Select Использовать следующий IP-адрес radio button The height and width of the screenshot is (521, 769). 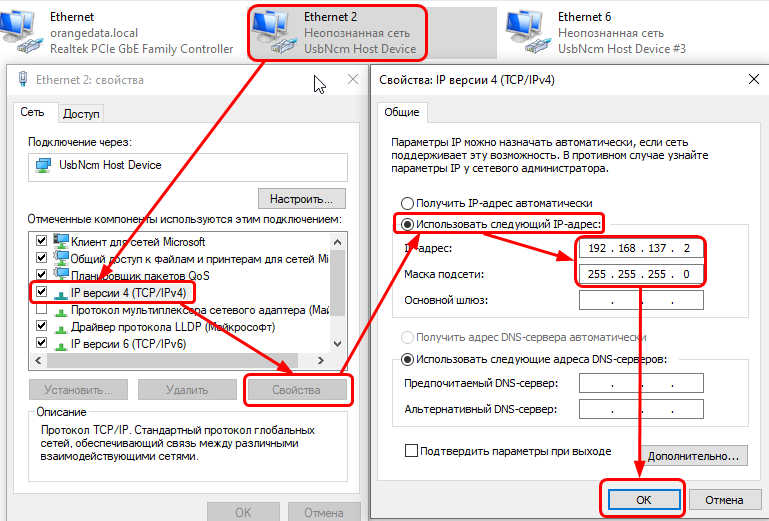click(x=407, y=224)
